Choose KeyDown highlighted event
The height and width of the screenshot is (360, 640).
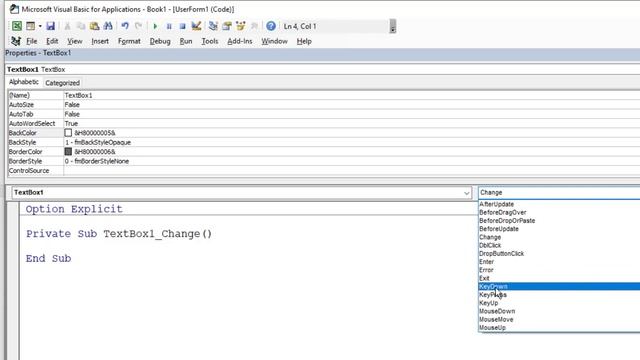click(x=559, y=287)
